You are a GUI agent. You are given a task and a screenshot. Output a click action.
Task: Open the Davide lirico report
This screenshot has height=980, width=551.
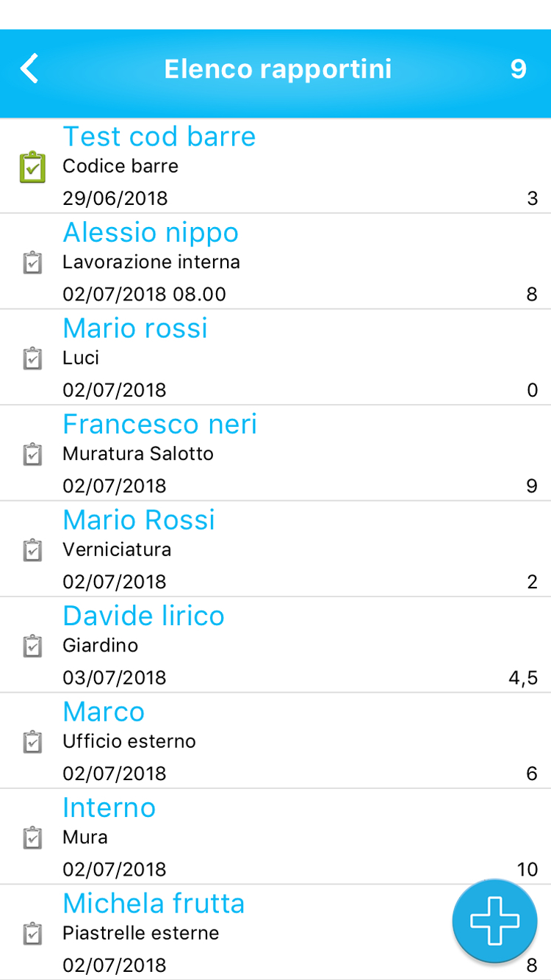[143, 616]
